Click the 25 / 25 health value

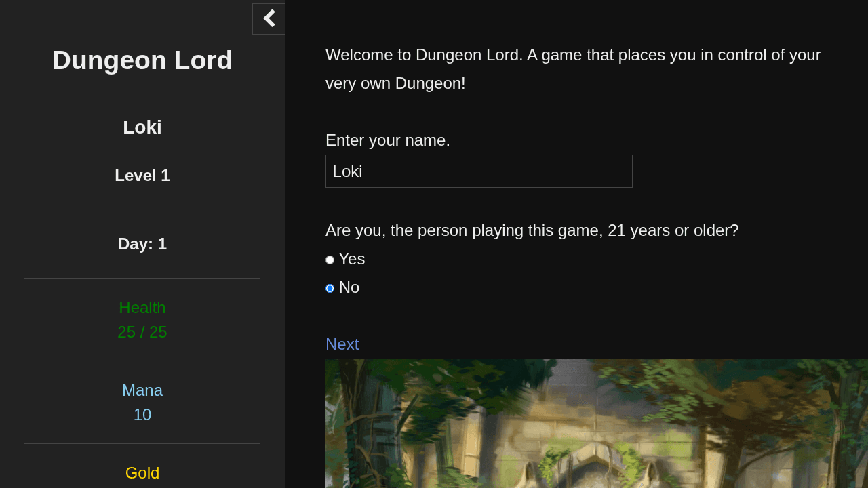pos(142,332)
